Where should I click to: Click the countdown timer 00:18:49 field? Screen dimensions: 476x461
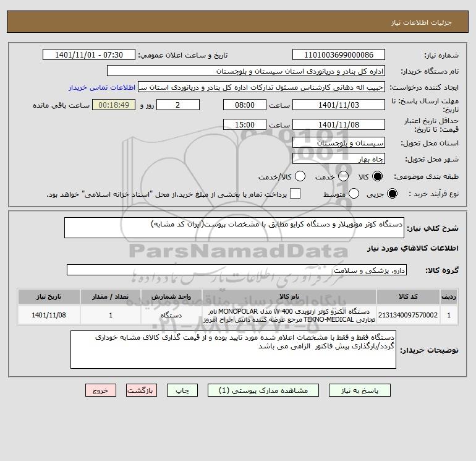(x=114, y=105)
